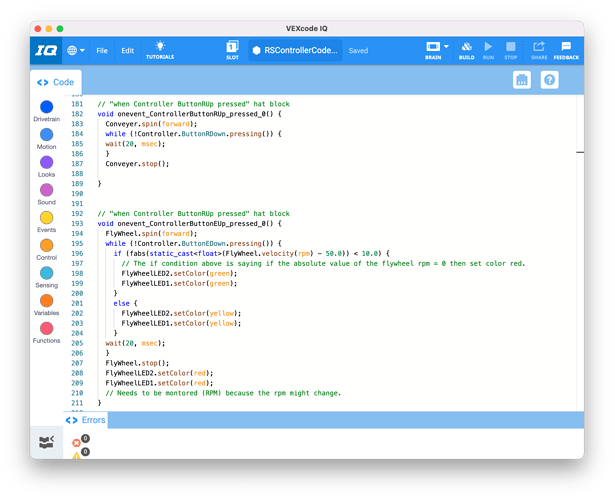Open the Feedback chat icon
Image resolution: width=615 pixels, height=500 pixels.
point(566,50)
